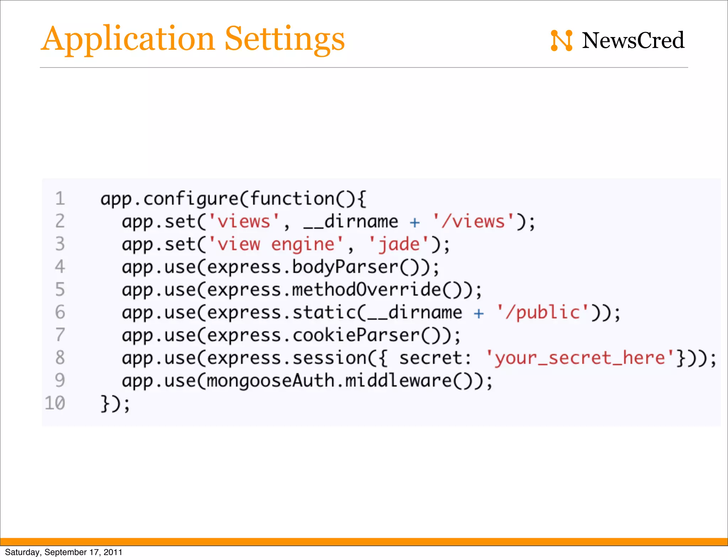Click the '/public' string in line 6
The width and height of the screenshot is (728, 560).
pyautogui.click(x=543, y=313)
